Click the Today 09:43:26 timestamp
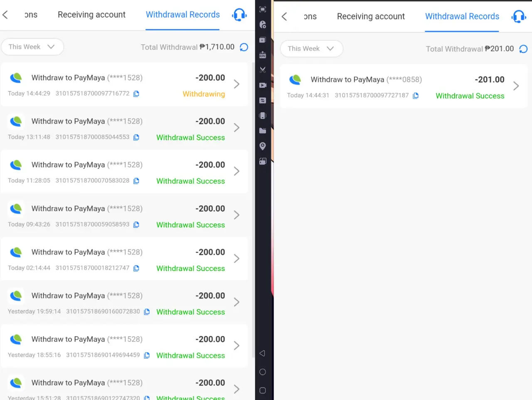Screen dimensions: 532x400 coord(29,225)
